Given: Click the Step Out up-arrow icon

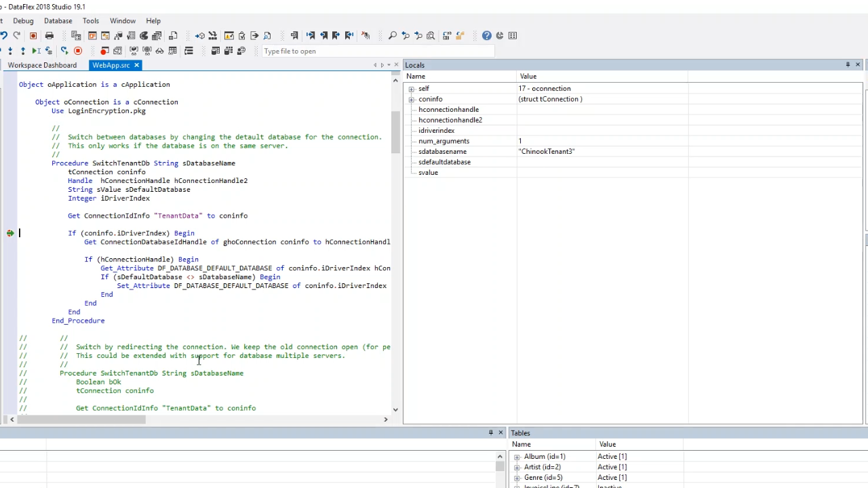Looking at the screenshot, I should click(x=22, y=51).
